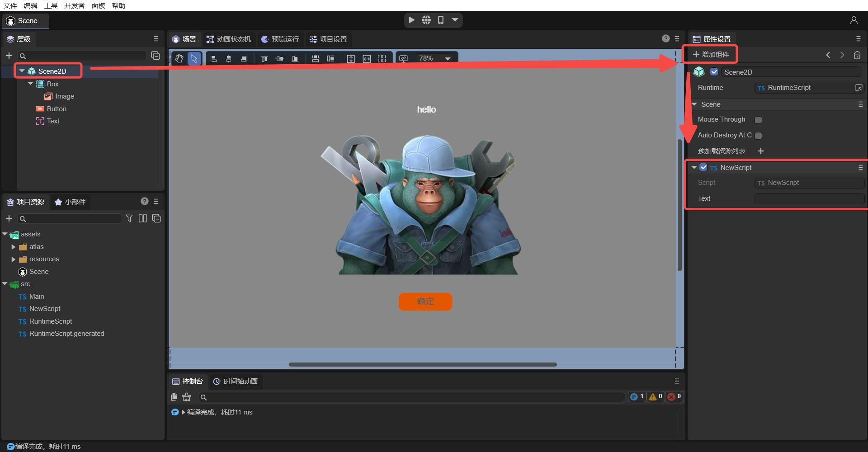
Task: Click the mobile device preview icon
Action: [x=441, y=20]
